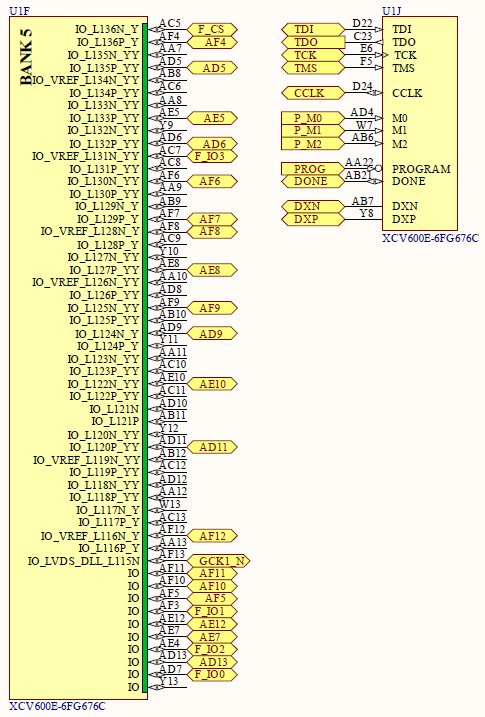Select the AE10 port symbol
The width and height of the screenshot is (485, 717).
[x=212, y=384]
